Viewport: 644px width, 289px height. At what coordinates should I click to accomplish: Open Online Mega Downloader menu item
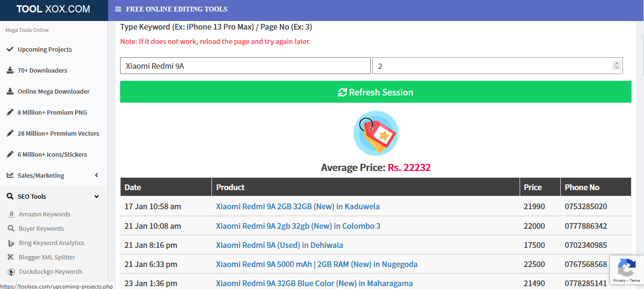(x=54, y=91)
